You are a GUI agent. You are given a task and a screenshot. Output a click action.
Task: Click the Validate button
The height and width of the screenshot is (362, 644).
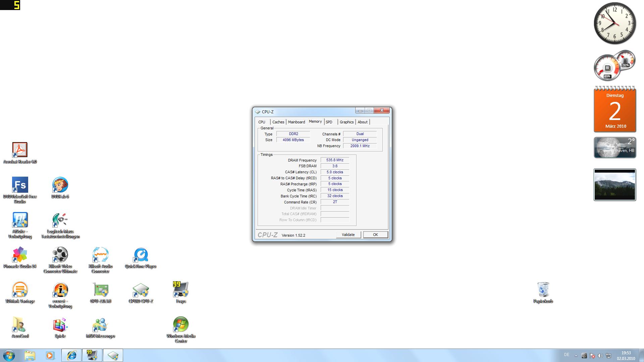[x=348, y=235]
